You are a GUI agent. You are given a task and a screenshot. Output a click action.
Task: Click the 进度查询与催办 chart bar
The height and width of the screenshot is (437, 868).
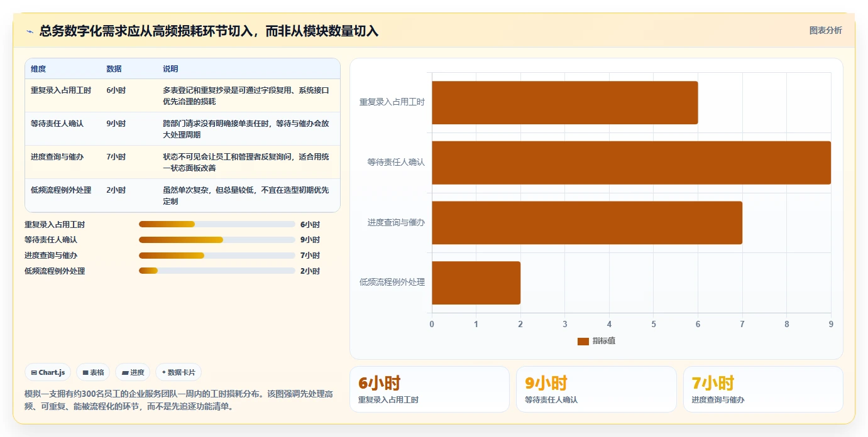[x=586, y=223]
